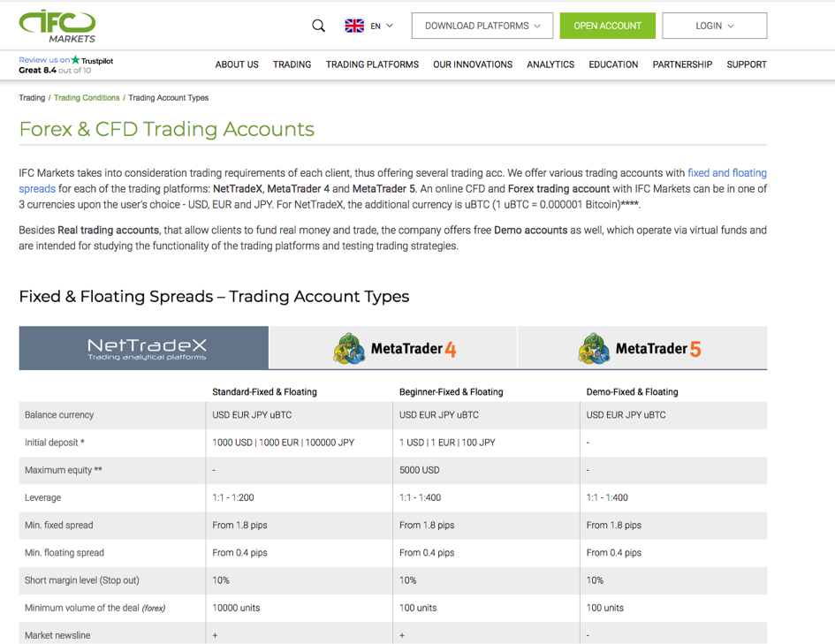
Task: Follow the fixed and floating spreads link
Action: click(727, 173)
